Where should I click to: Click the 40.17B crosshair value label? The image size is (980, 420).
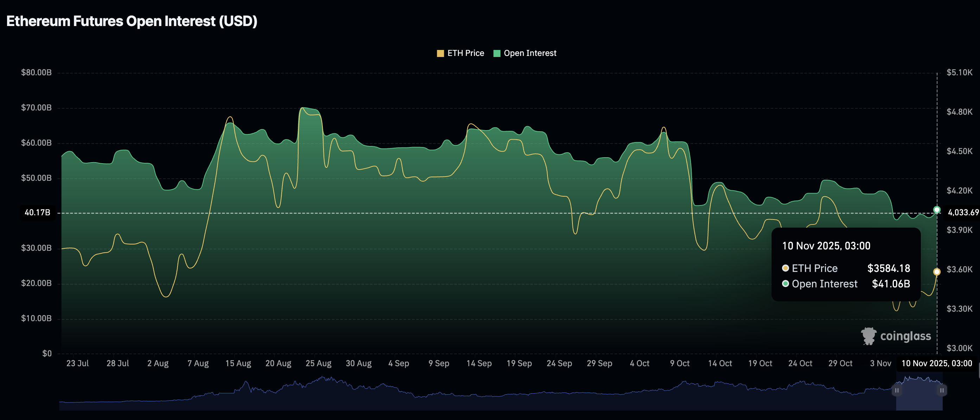(x=37, y=213)
